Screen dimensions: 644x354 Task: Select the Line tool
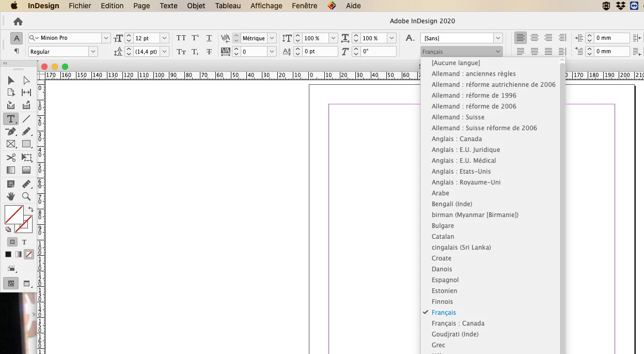pos(26,119)
